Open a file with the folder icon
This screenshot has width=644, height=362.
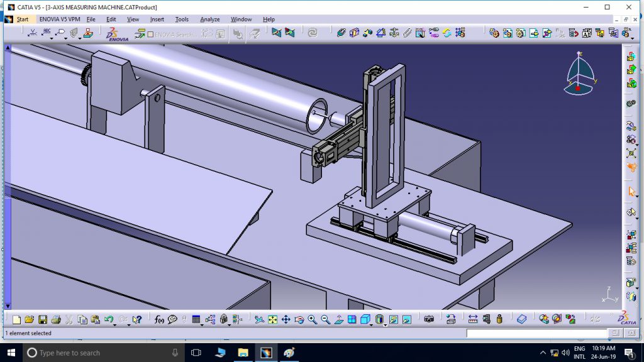pos(29,319)
